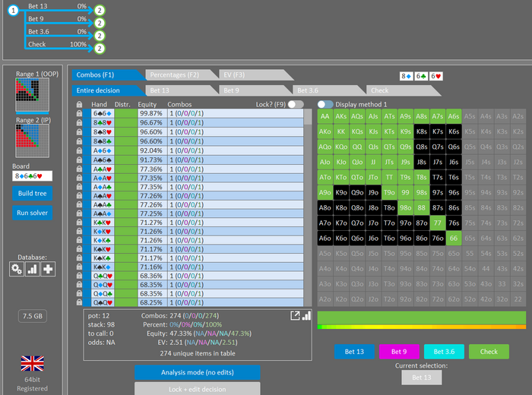532x395 pixels.
Task: Pop out summary panel into new window icon
Action: 295,316
